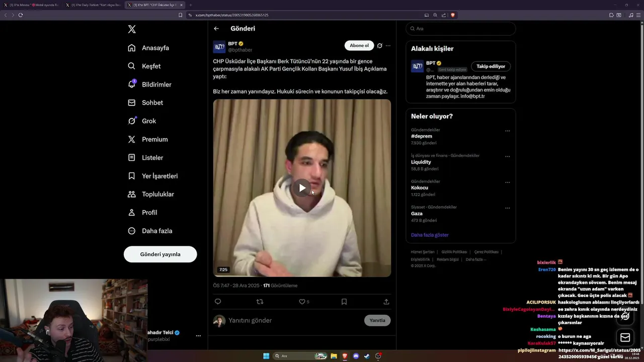Screen dimensions: 644x362
Task: Click the Gönderi yayınla button
Action: pos(160,254)
